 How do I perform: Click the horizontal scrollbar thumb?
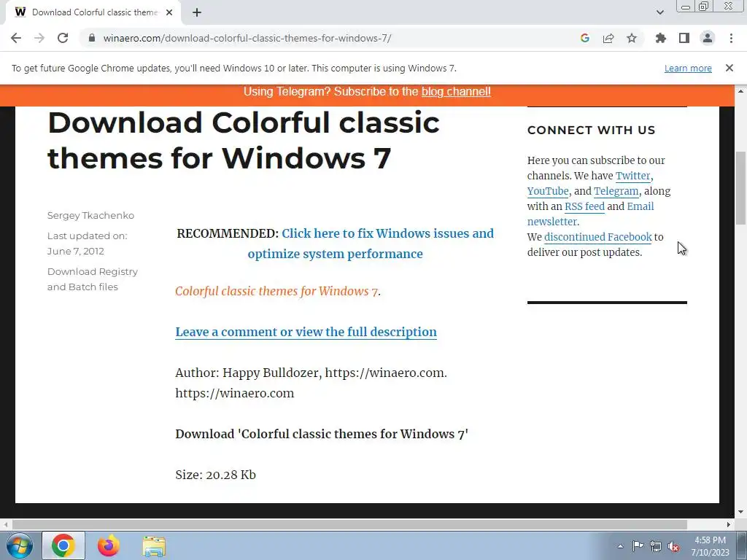(349, 524)
